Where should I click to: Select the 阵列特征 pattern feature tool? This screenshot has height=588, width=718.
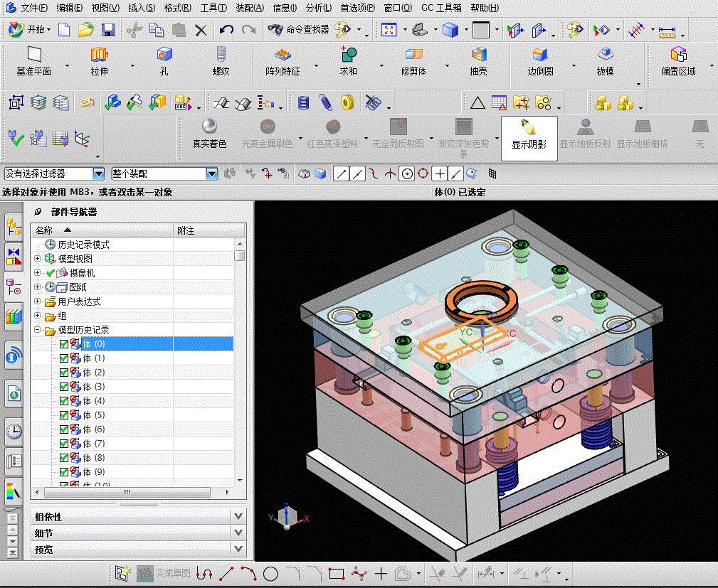283,61
